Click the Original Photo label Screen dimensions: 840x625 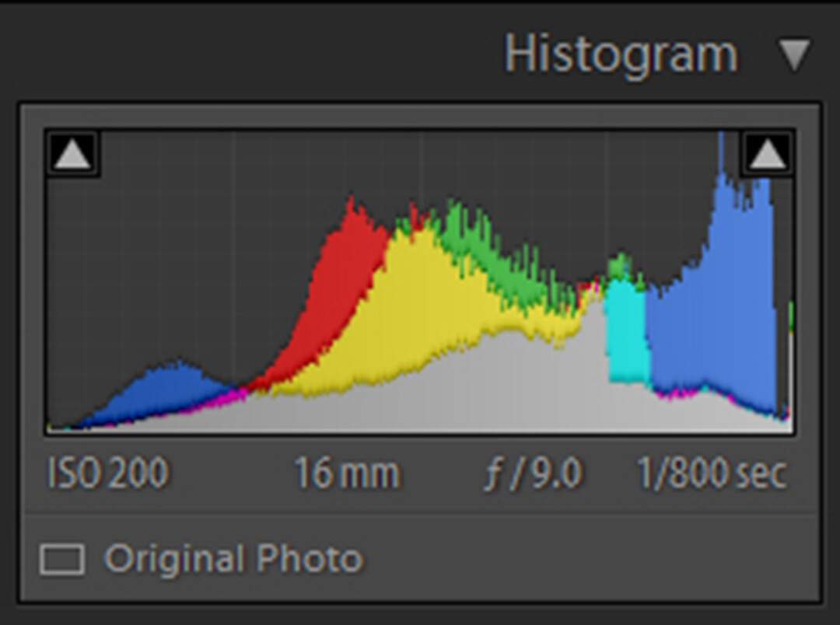pyautogui.click(x=233, y=559)
